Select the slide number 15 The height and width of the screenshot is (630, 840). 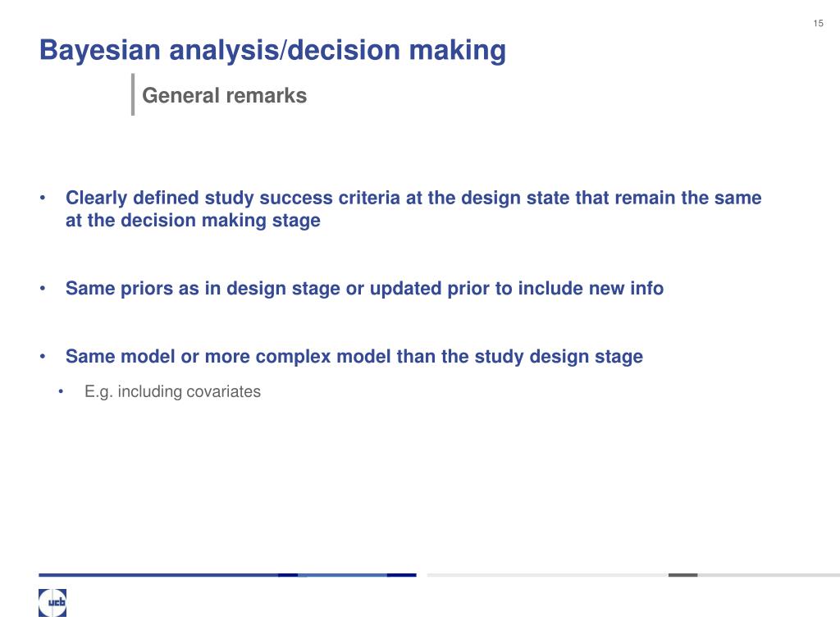coord(818,23)
